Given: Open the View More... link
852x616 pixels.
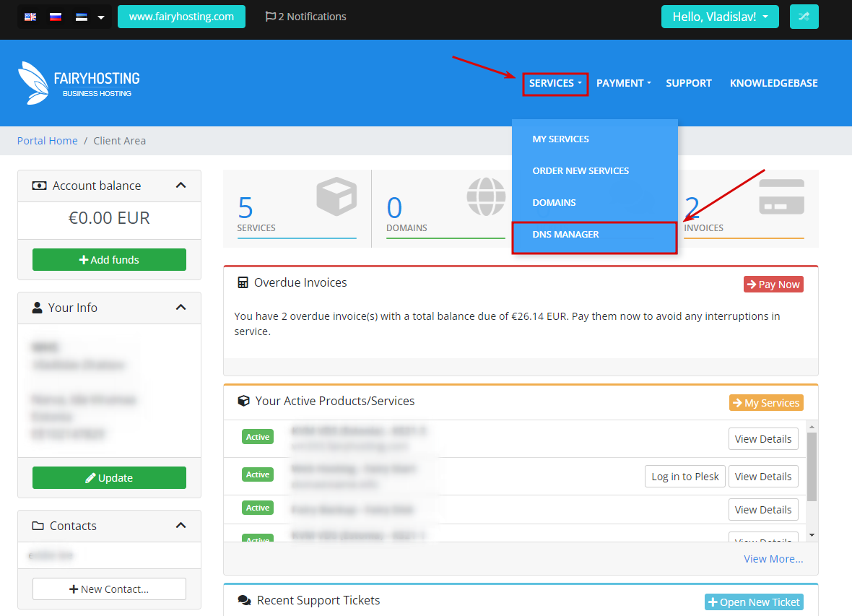Looking at the screenshot, I should (x=773, y=559).
